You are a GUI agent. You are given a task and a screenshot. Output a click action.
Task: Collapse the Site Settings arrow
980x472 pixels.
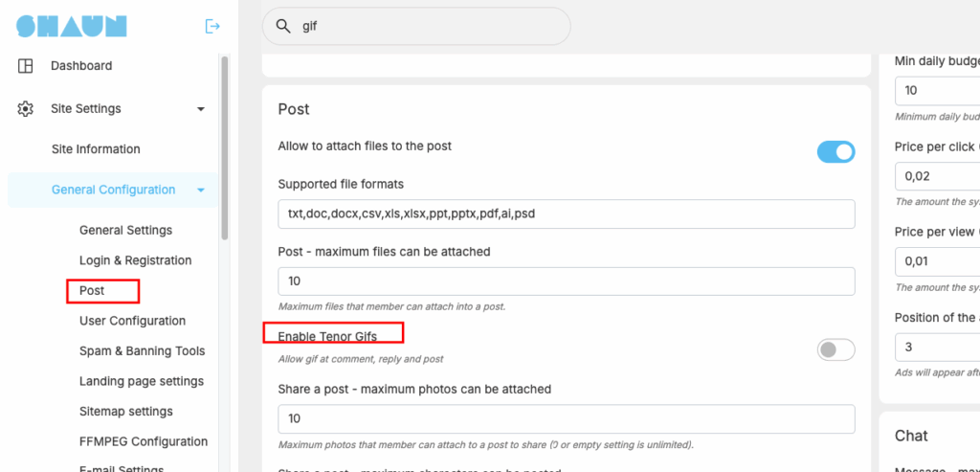pos(201,109)
